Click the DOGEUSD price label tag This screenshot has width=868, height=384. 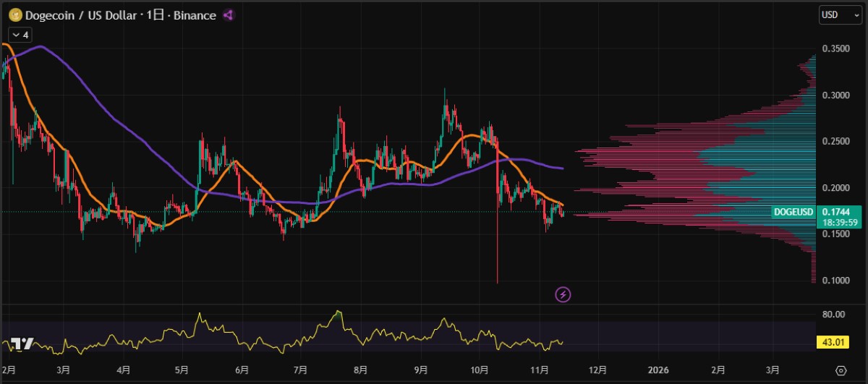coord(793,211)
